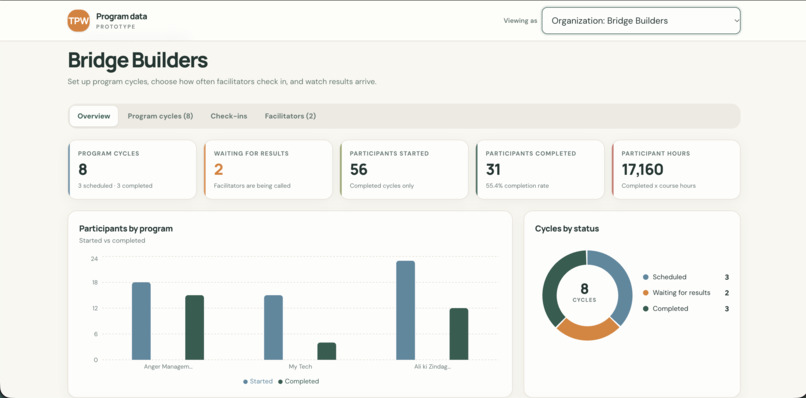Click the Anger Management completed bar
This screenshot has width=806, height=398.
(194, 328)
